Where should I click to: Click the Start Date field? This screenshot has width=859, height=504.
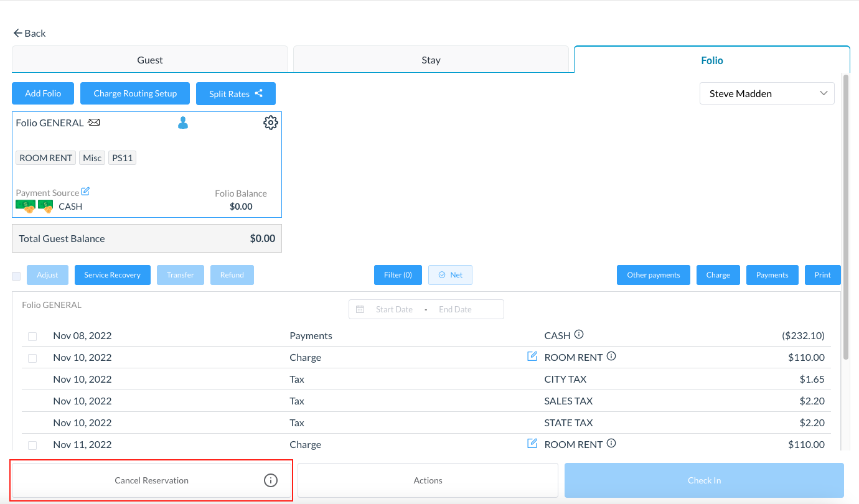[394, 309]
